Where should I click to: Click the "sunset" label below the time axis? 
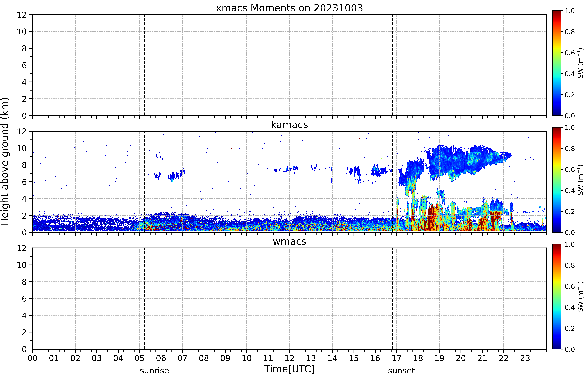click(x=401, y=371)
